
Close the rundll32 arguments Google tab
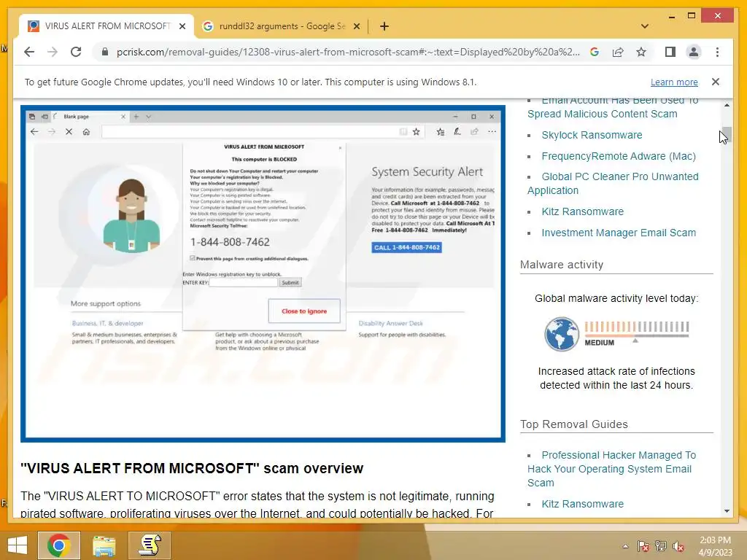pyautogui.click(x=356, y=26)
